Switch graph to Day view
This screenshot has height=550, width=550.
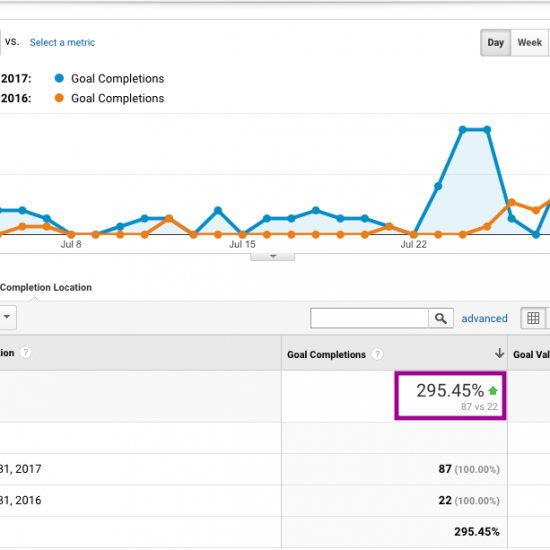point(495,42)
